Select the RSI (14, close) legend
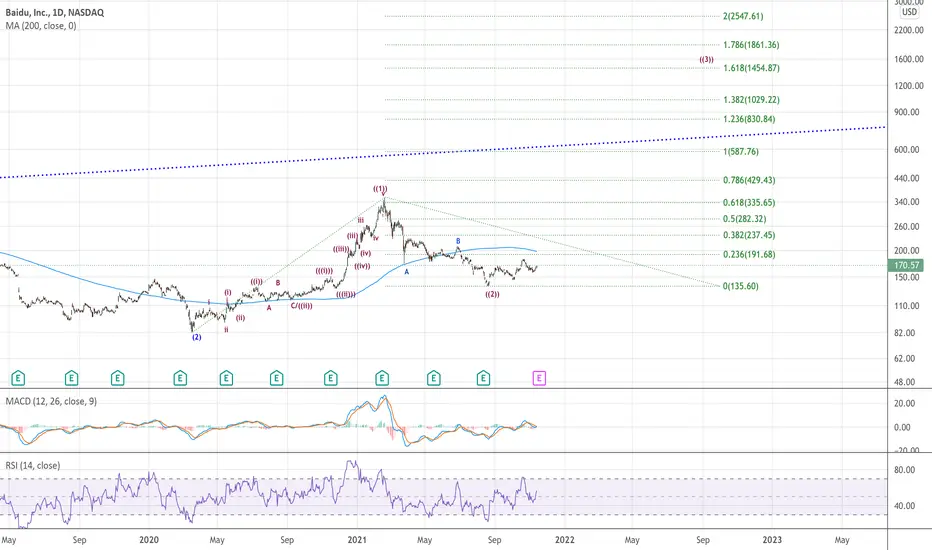 click(33, 466)
